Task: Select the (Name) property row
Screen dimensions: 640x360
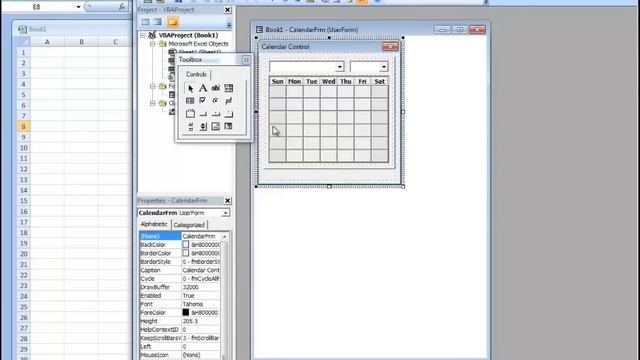Action: click(180, 236)
